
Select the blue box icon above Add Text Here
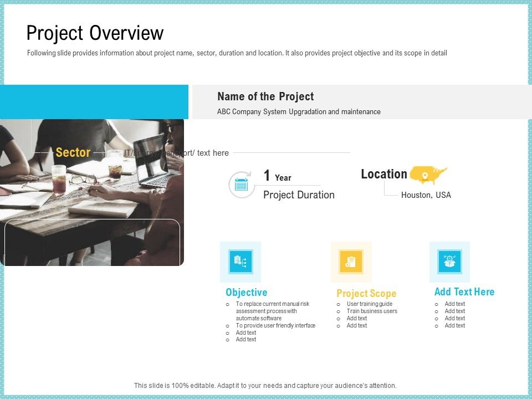tap(449, 262)
